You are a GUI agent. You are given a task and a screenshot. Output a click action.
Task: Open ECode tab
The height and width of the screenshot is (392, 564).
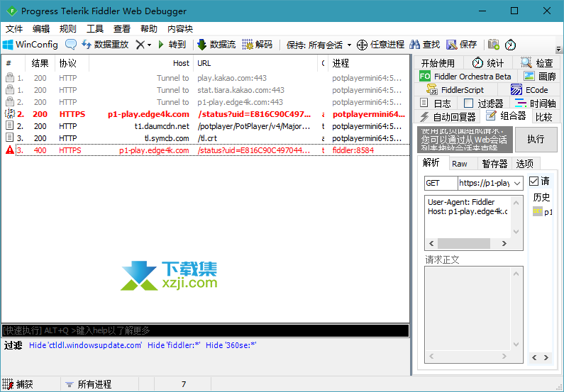click(529, 90)
